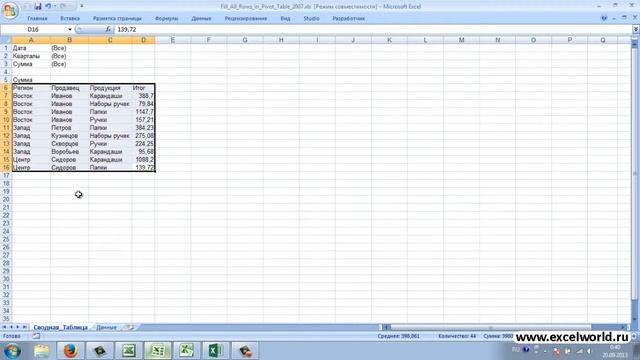Select column A header
This screenshot has width=640, height=360.
point(31,40)
